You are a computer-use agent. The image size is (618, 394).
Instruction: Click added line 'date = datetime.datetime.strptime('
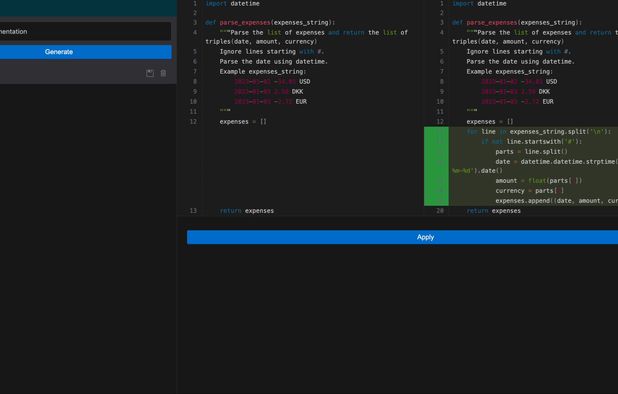point(557,162)
